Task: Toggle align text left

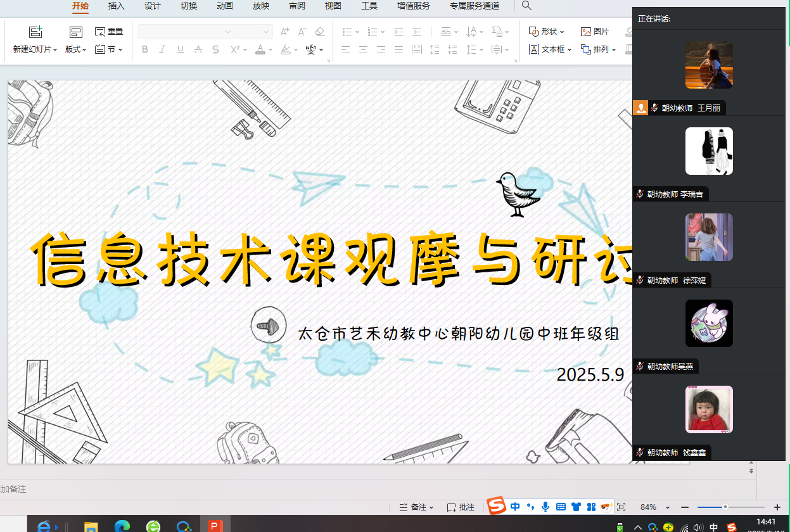Action: click(x=345, y=49)
